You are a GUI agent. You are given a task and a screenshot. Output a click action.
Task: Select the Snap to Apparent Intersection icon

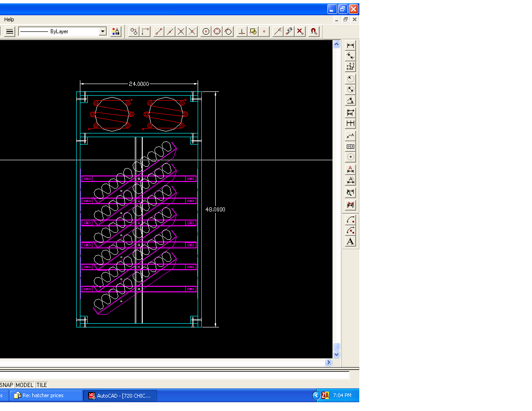click(x=193, y=31)
